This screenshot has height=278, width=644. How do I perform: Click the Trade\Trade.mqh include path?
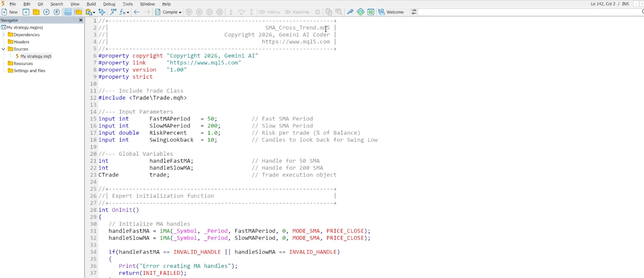pyautogui.click(x=158, y=98)
